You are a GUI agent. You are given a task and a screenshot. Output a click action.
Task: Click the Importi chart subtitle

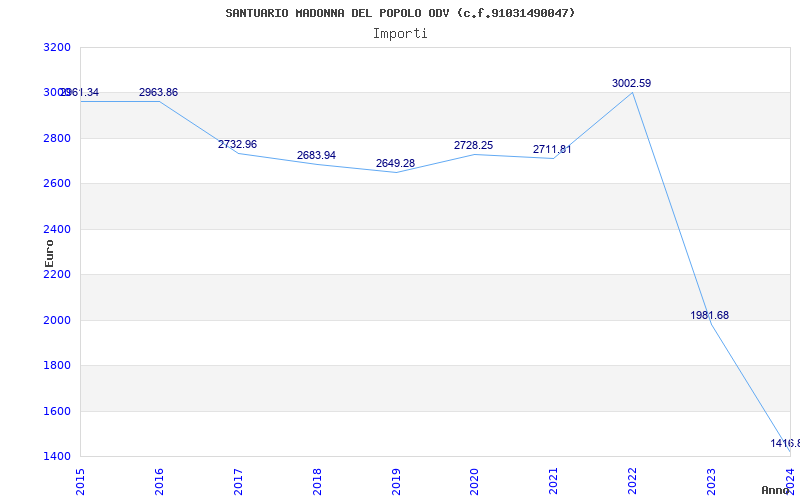point(400,34)
